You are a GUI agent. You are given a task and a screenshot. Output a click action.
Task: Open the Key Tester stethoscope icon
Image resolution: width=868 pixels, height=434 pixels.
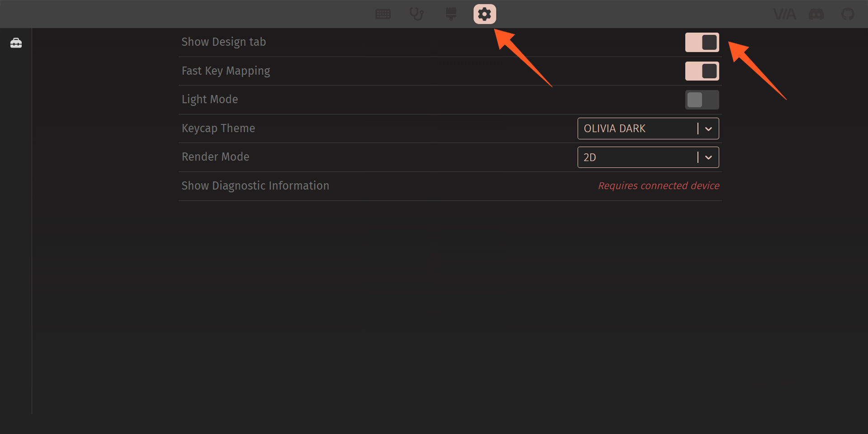pyautogui.click(x=416, y=14)
